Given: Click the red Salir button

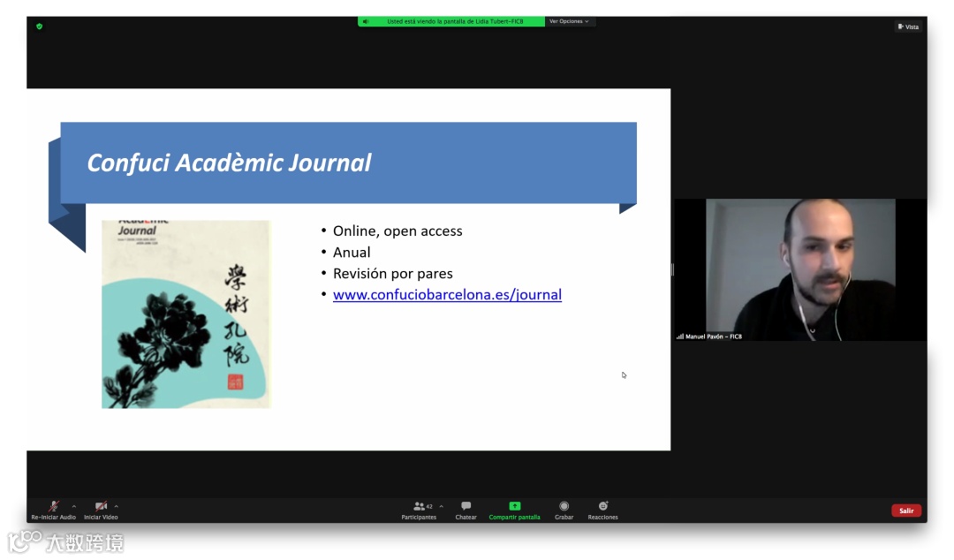Looking at the screenshot, I should coord(906,511).
